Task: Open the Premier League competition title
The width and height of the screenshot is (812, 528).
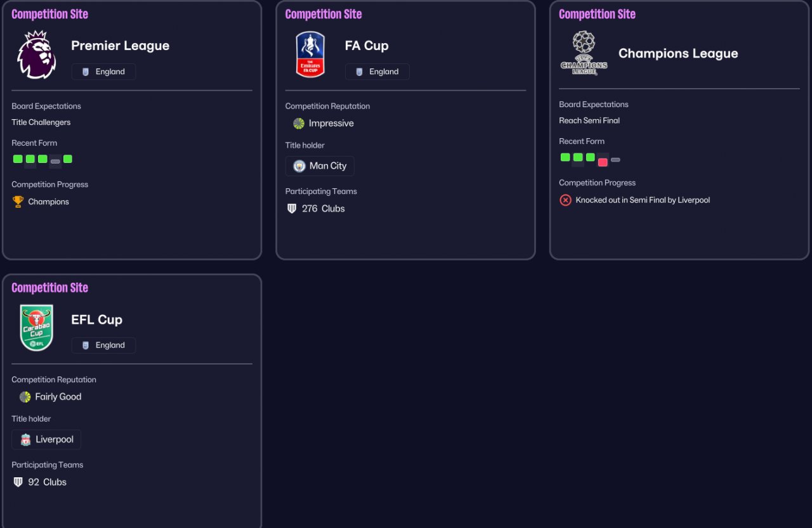Action: point(120,46)
